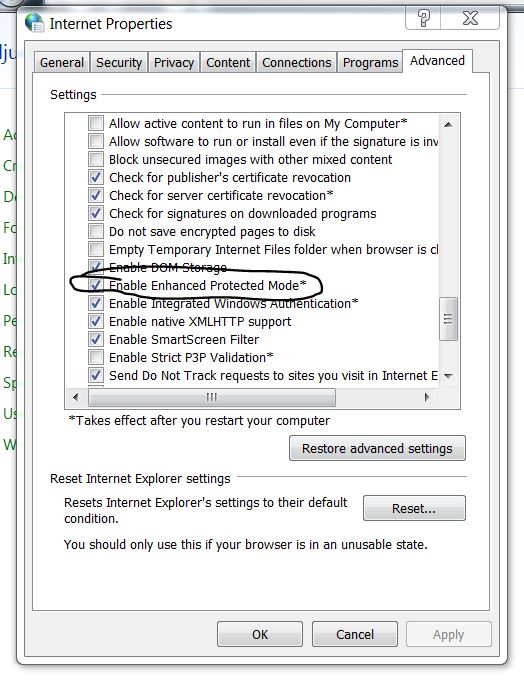Click the Reset... button
This screenshot has width=524, height=681.
(414, 508)
